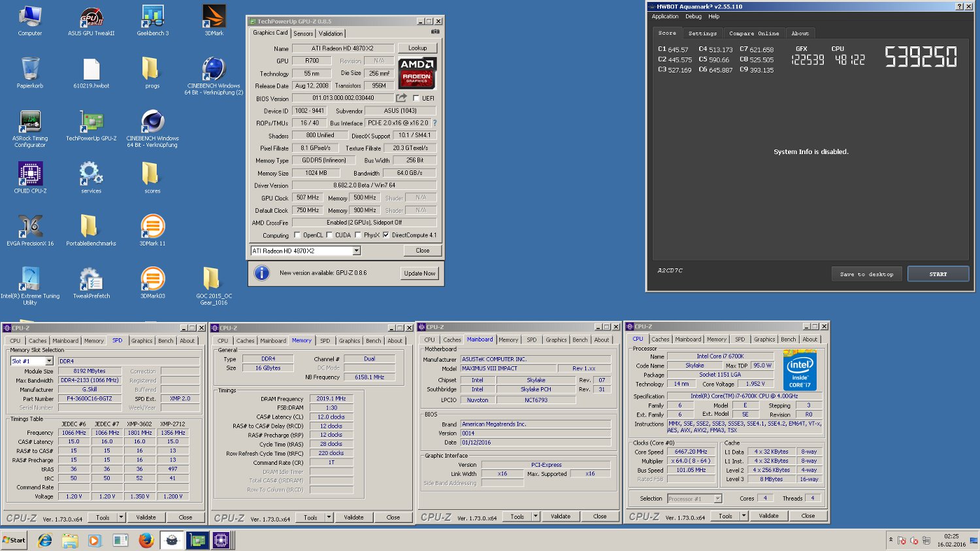Open the ASRock Timing Configurator icon
The width and height of the screenshot is (980, 551).
coord(30,129)
